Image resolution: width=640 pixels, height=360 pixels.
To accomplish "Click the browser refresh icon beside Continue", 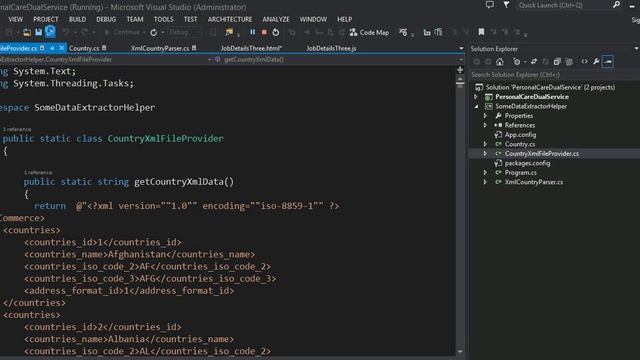I will 154,32.
